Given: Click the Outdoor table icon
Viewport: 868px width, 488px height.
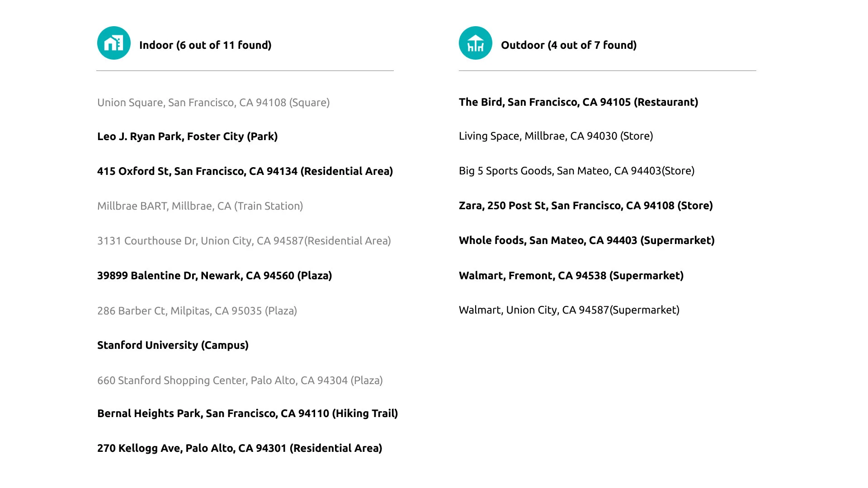Looking at the screenshot, I should 476,43.
